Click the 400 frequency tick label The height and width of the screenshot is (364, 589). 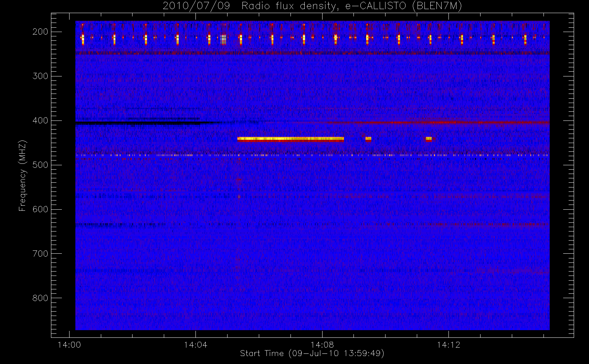40,120
